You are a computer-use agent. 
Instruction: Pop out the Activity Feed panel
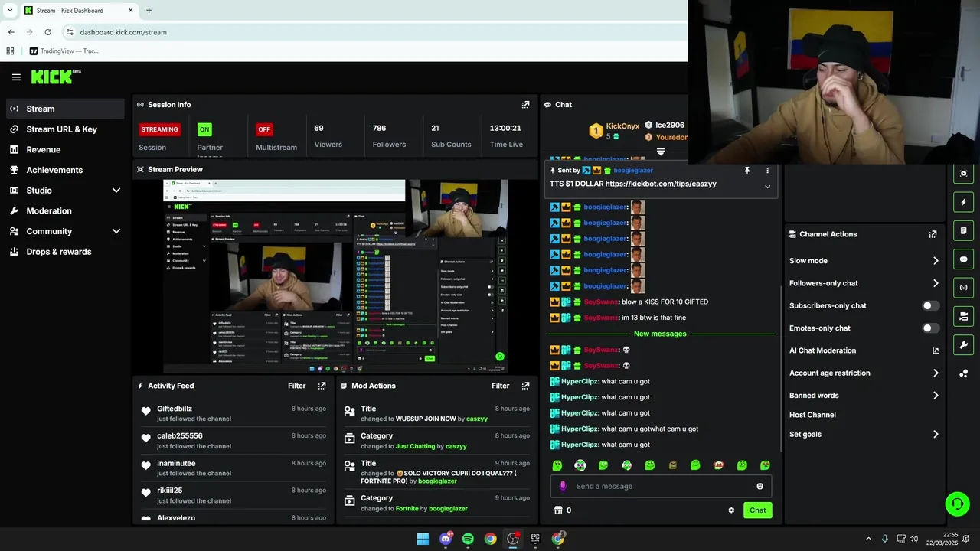pos(322,386)
